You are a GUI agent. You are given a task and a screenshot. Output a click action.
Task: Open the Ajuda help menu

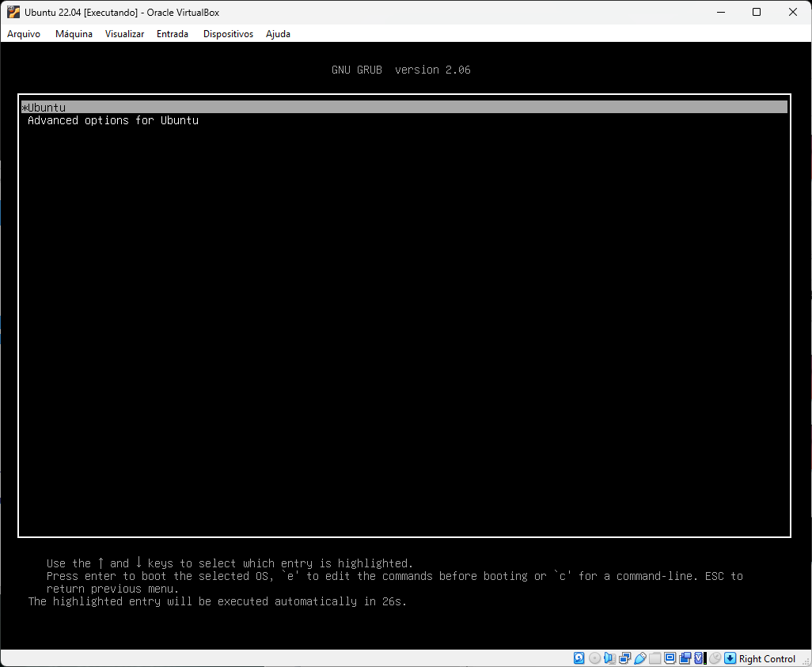pos(278,34)
